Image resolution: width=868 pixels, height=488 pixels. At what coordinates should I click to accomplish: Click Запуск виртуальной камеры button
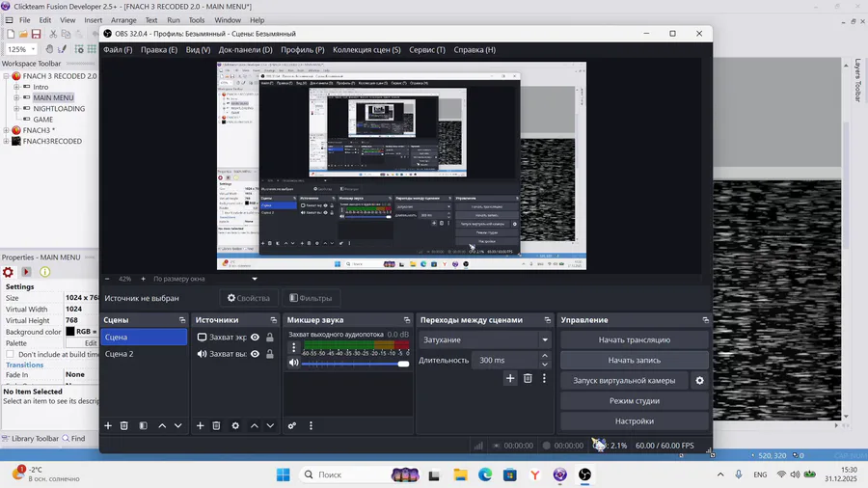click(624, 381)
